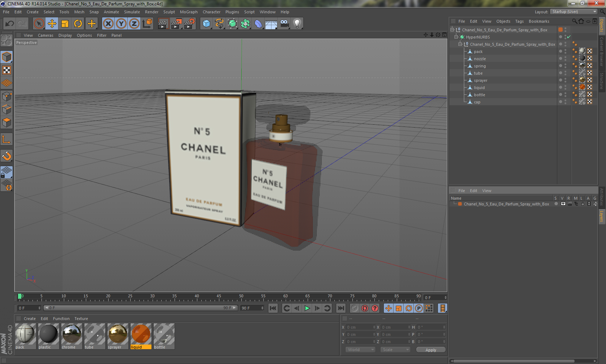Select the Live Selection tool

(39, 24)
